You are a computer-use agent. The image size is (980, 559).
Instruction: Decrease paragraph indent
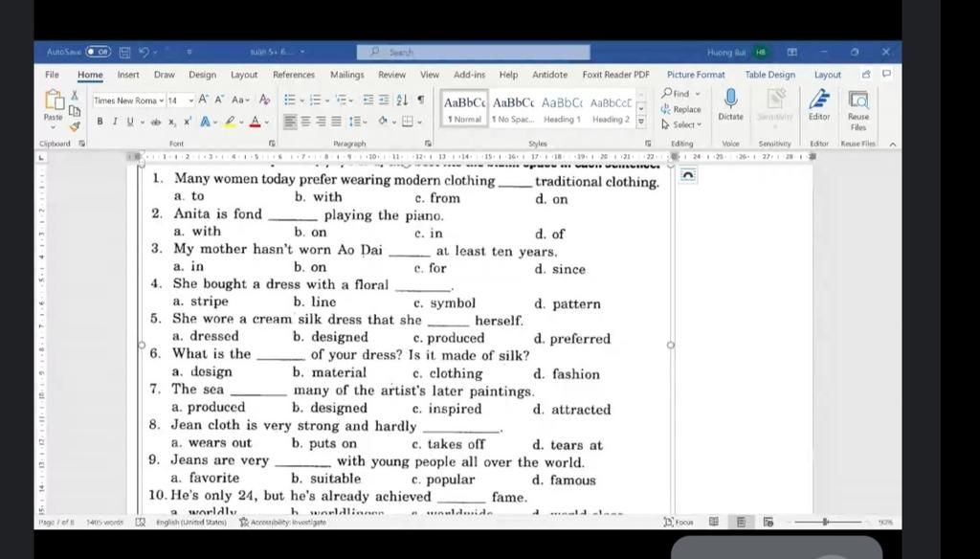pos(368,101)
